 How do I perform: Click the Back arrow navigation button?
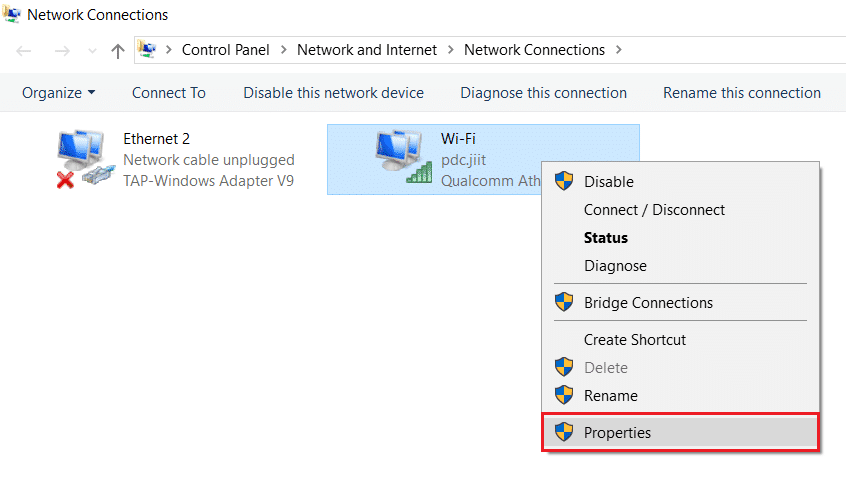click(x=24, y=50)
